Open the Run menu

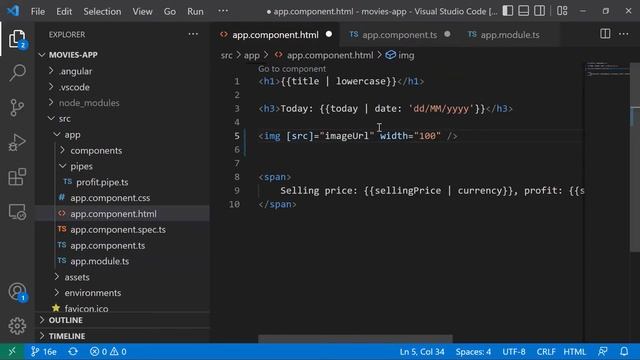click(195, 11)
